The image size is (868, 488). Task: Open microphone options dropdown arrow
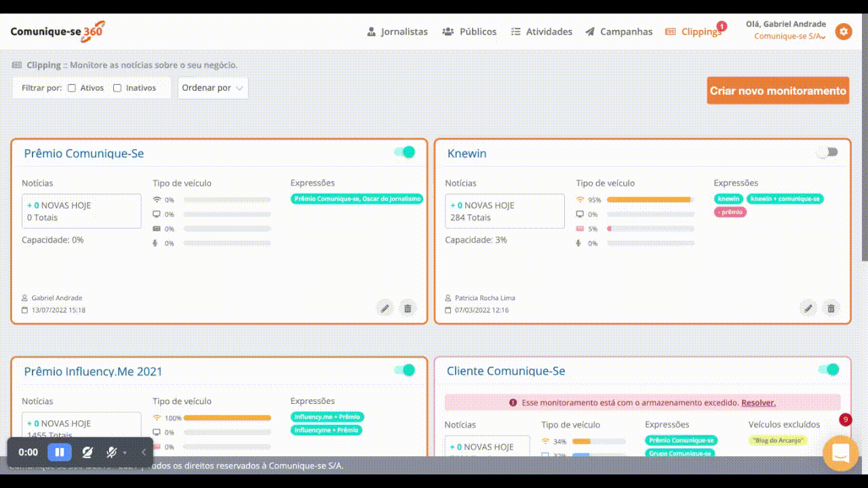click(x=125, y=453)
